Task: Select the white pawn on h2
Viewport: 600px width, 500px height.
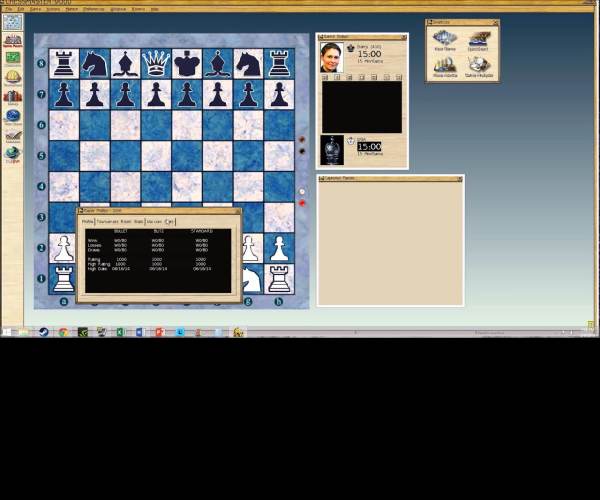Action: pos(279,248)
